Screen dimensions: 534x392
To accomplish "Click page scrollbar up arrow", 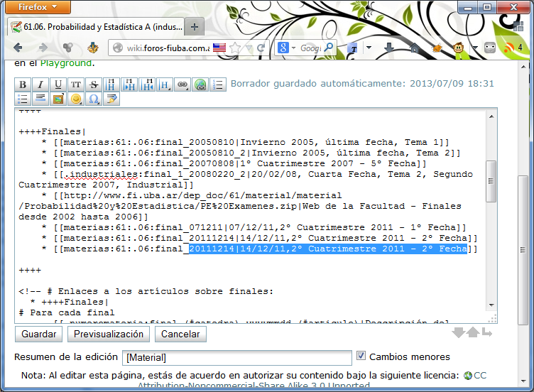I will 523,67.
